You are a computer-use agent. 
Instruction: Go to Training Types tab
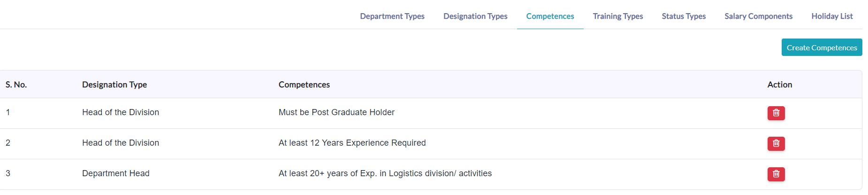pyautogui.click(x=618, y=16)
